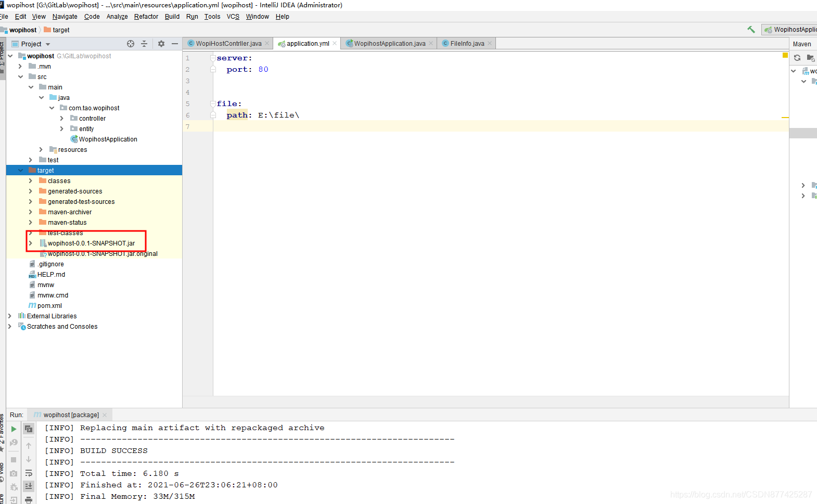Toggle restore layout icon in Run panel
This screenshot has height=504, width=817.
pos(29,429)
